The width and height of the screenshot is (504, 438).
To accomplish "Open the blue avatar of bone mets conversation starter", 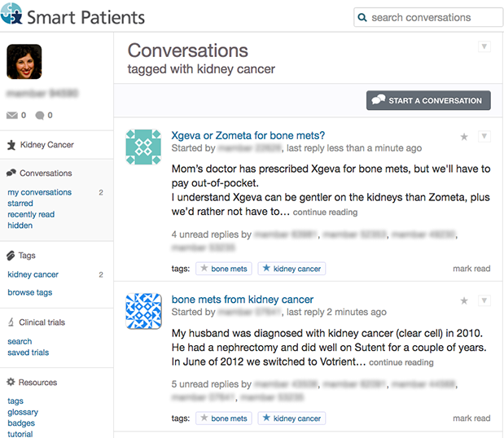I will click(143, 311).
